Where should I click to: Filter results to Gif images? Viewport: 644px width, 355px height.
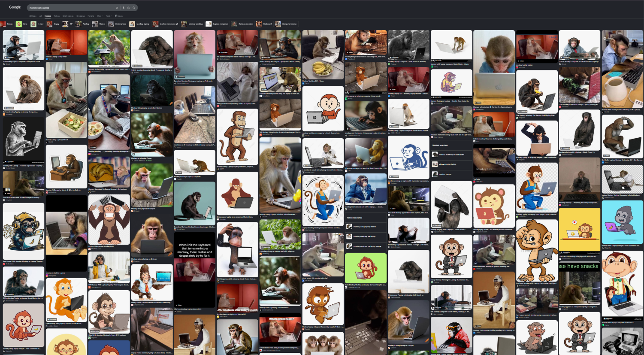click(x=68, y=24)
